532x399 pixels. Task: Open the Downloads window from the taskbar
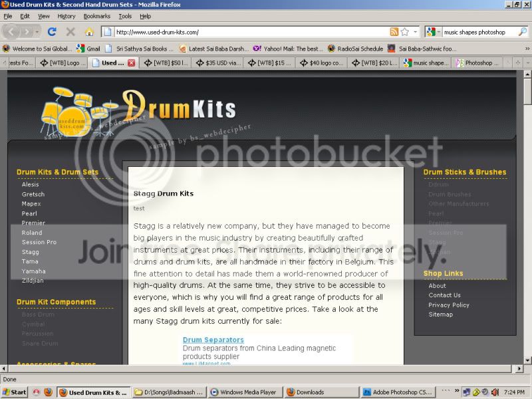coord(321,392)
